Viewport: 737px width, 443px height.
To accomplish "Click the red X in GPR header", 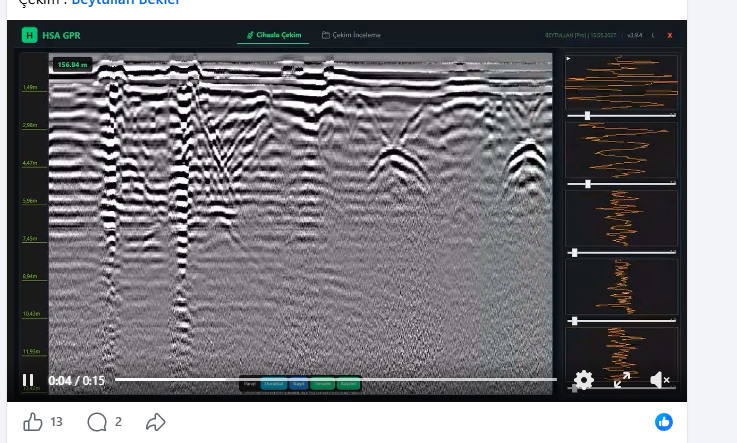I will 670,35.
